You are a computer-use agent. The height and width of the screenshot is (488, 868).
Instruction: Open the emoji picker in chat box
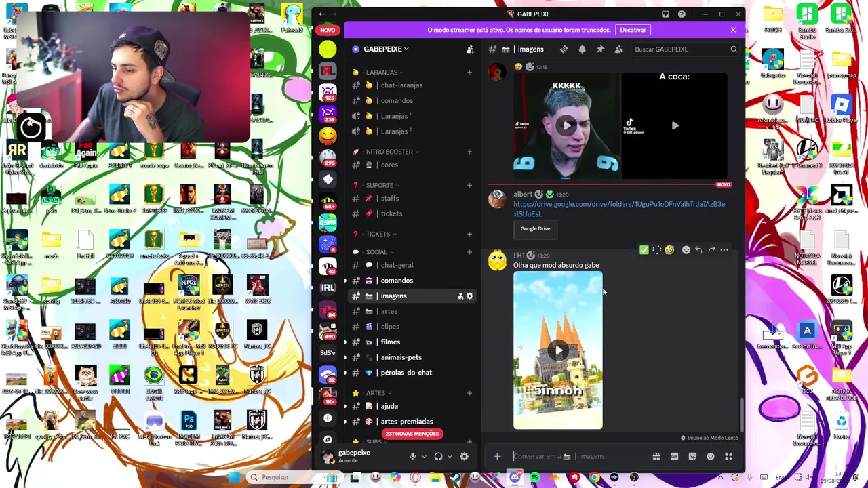(711, 456)
